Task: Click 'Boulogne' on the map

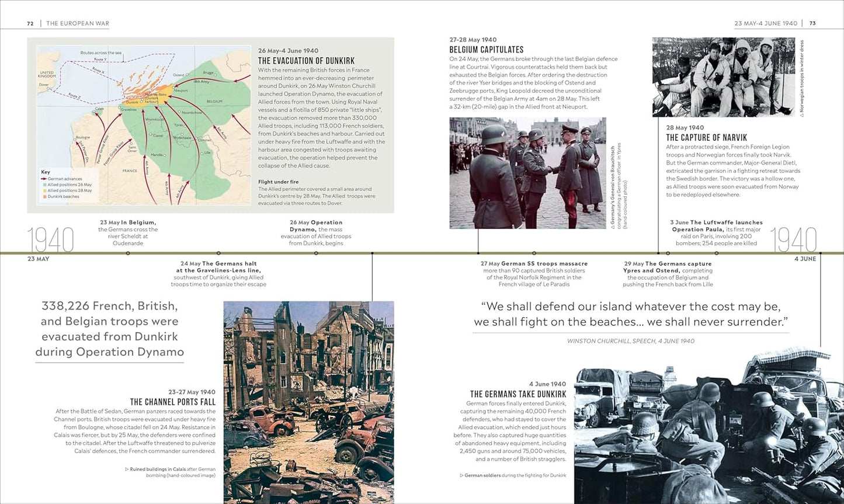Action: (x=82, y=137)
